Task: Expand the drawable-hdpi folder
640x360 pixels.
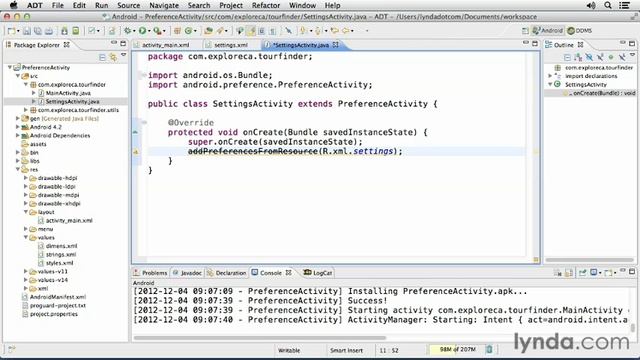Action: coord(26,178)
